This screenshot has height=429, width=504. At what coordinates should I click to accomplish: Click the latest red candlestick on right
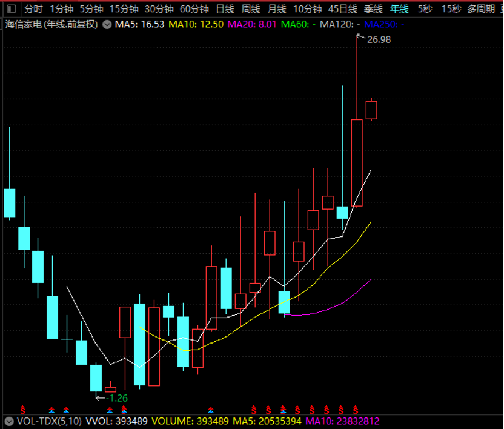pyautogui.click(x=371, y=110)
